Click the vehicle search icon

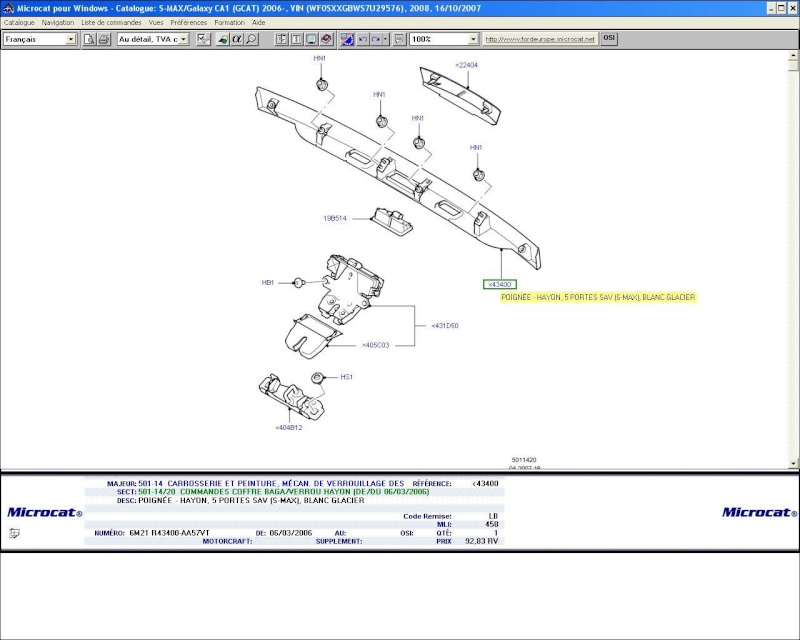pos(222,39)
